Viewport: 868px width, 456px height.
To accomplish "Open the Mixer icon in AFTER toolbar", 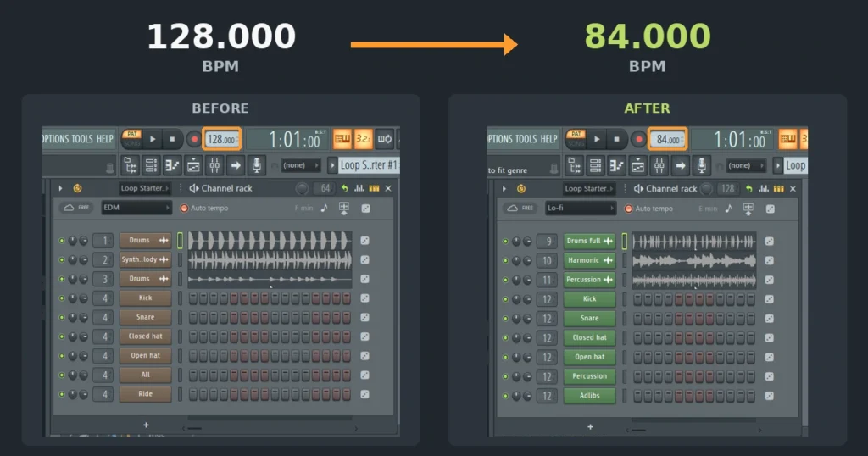I will click(x=659, y=165).
